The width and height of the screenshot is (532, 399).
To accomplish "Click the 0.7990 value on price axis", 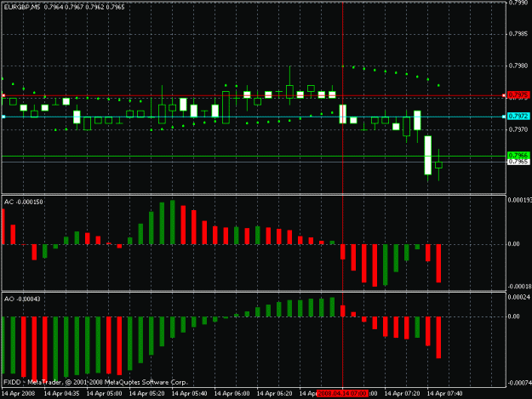I will click(518, 3).
